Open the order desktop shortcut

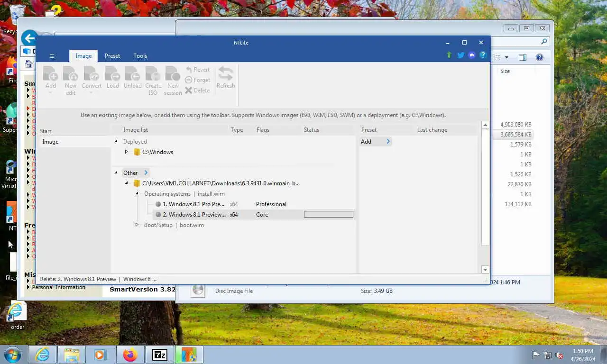coord(17,316)
